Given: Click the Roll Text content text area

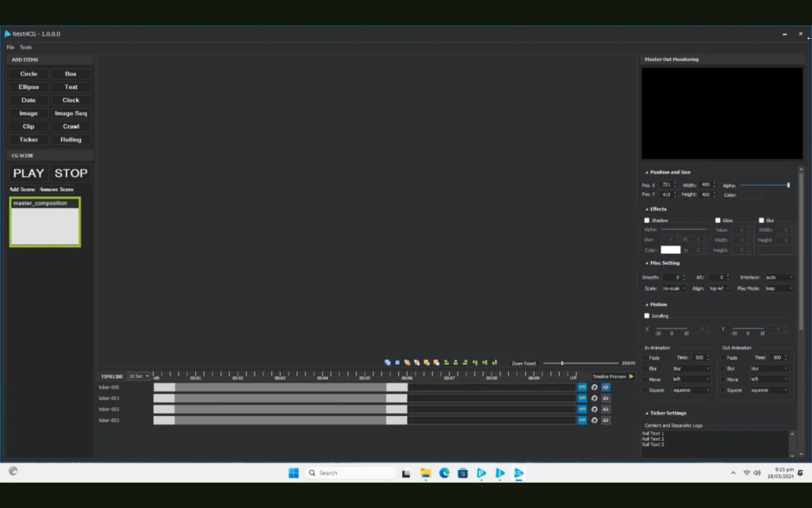Looking at the screenshot, I should coord(714,444).
